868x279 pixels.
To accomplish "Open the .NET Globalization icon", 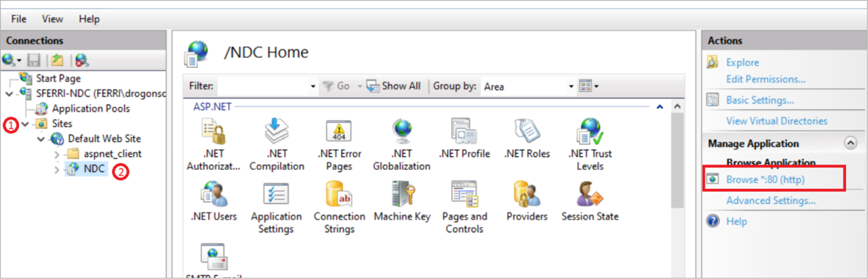I will 402,132.
